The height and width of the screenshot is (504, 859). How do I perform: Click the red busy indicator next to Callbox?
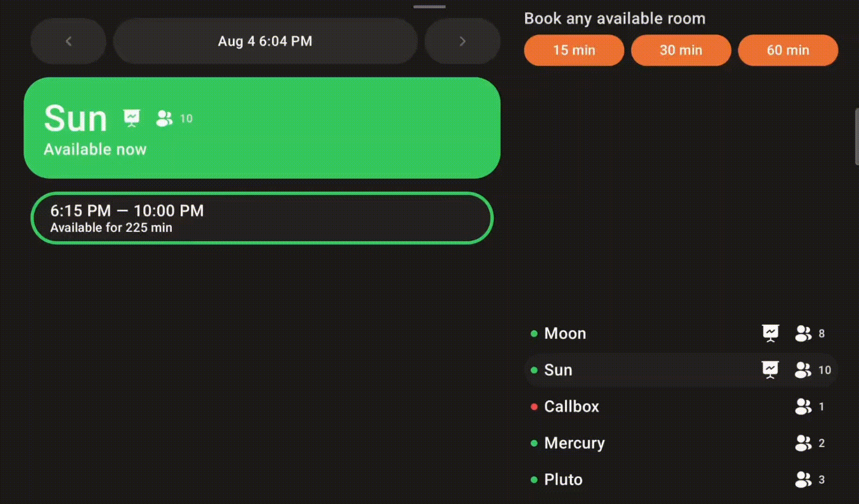pos(534,406)
